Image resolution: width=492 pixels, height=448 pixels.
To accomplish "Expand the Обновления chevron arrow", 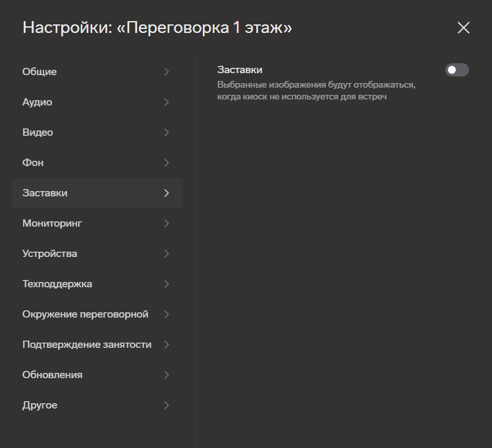I will [166, 375].
